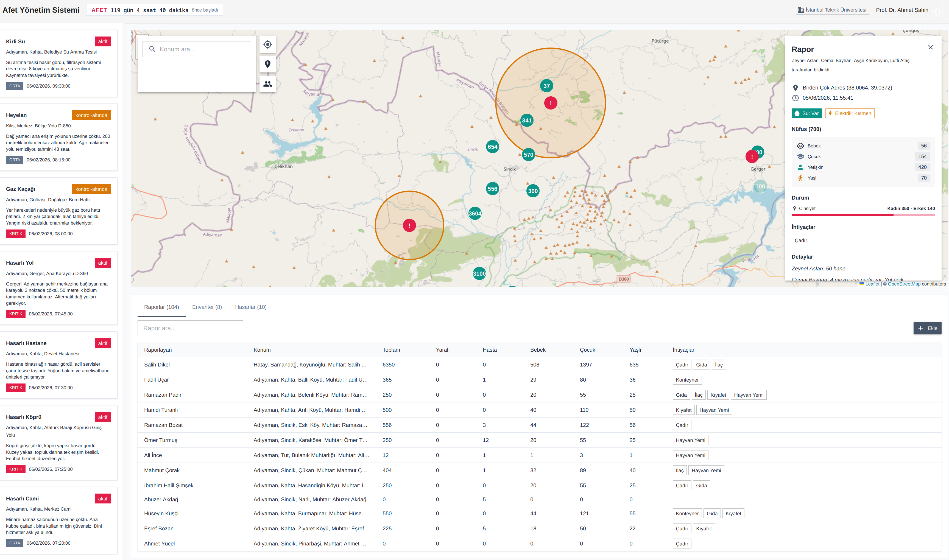
Task: Switch to the Envanter (8) tab
Action: coord(207,307)
